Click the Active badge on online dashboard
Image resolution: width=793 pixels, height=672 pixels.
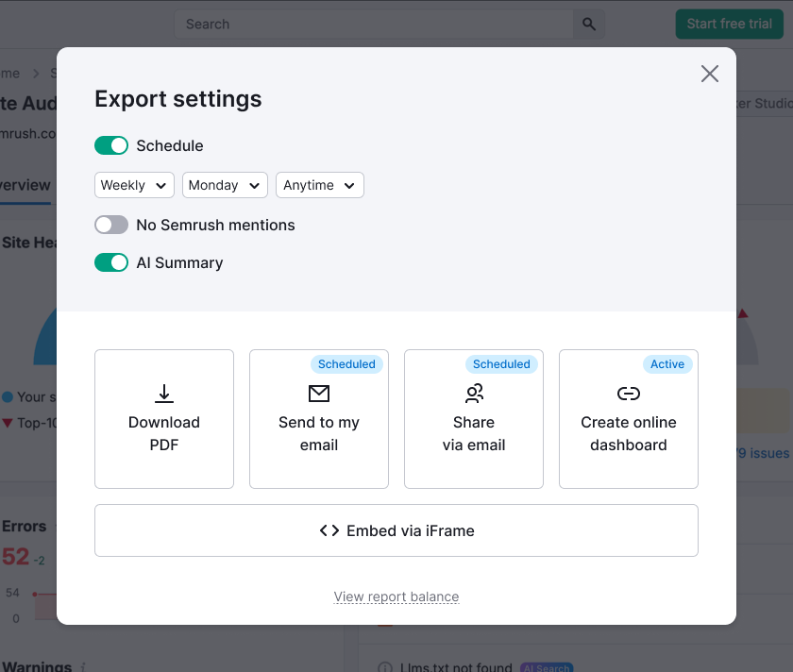click(667, 364)
